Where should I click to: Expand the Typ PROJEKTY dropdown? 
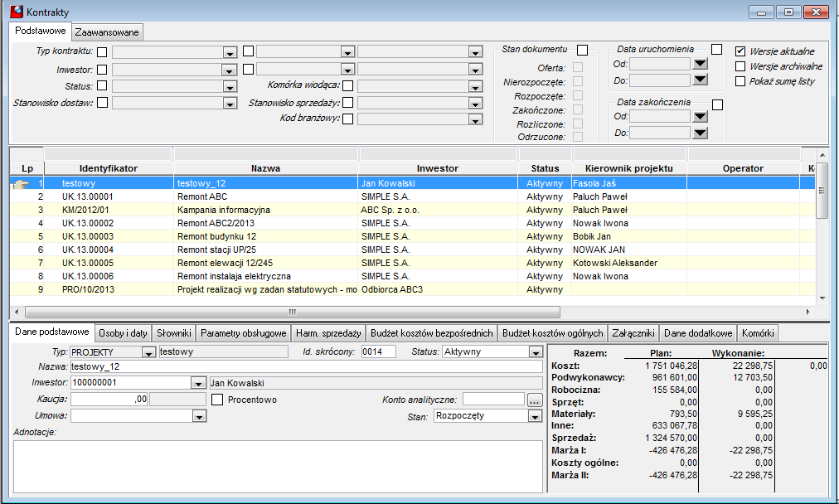coord(148,352)
